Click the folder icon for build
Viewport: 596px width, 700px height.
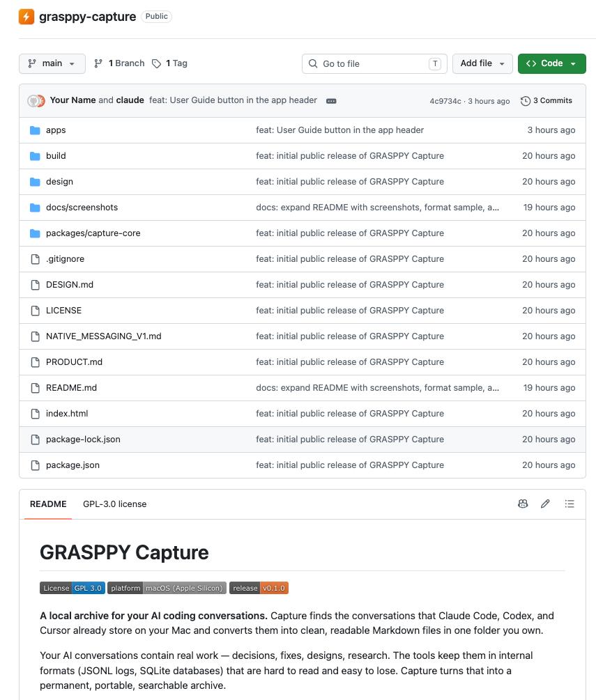tap(35, 156)
